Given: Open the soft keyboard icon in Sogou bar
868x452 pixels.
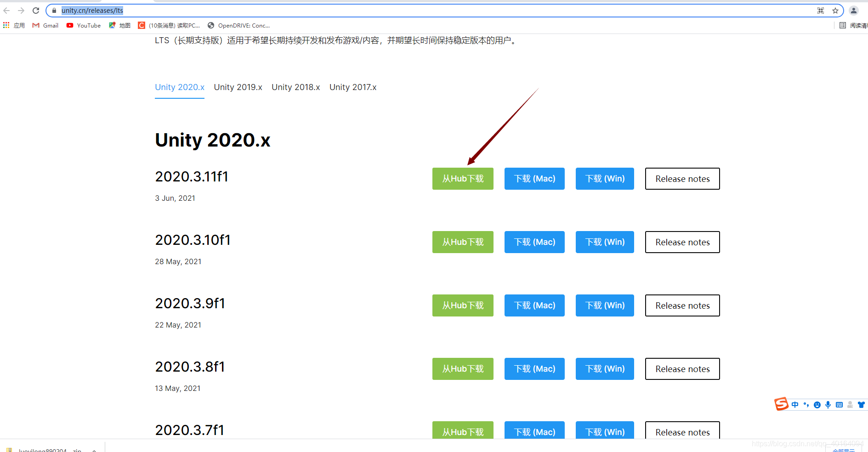Looking at the screenshot, I should click(839, 405).
